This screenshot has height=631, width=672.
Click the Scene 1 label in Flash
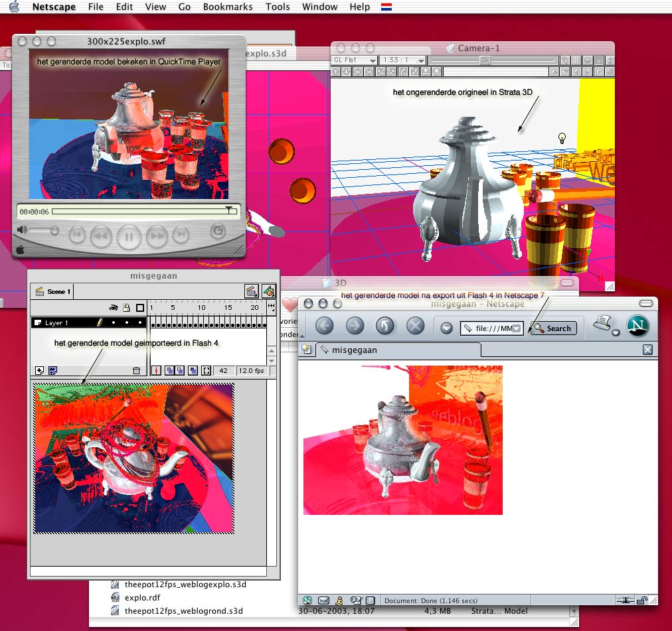[58, 292]
